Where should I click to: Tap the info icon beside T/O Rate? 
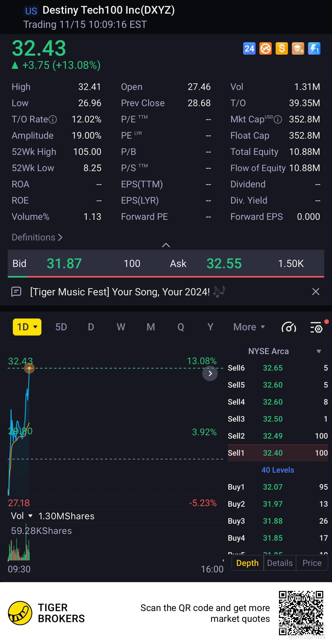pos(53,119)
